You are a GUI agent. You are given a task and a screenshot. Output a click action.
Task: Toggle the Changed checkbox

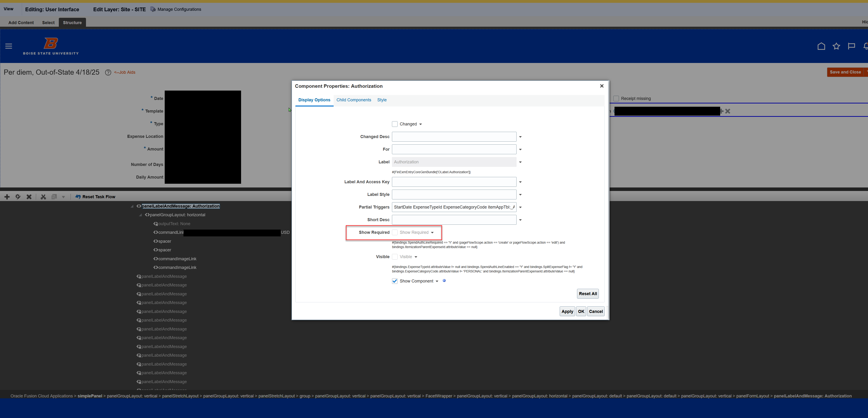point(395,124)
